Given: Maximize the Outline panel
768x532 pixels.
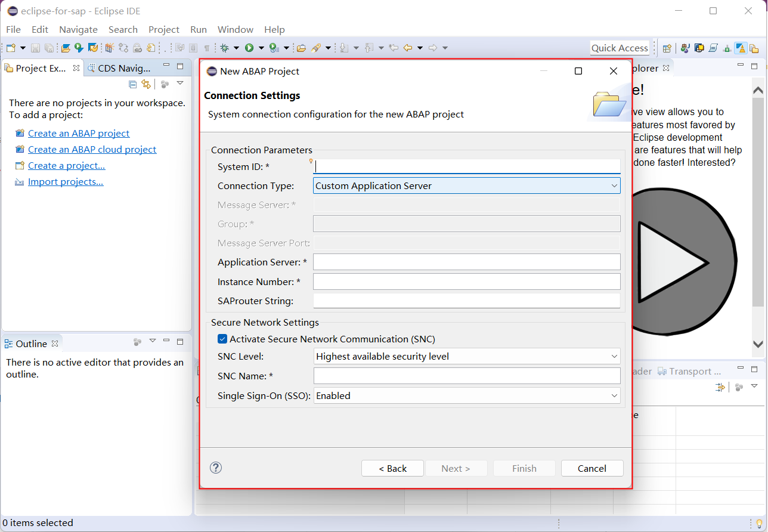Looking at the screenshot, I should [180, 342].
